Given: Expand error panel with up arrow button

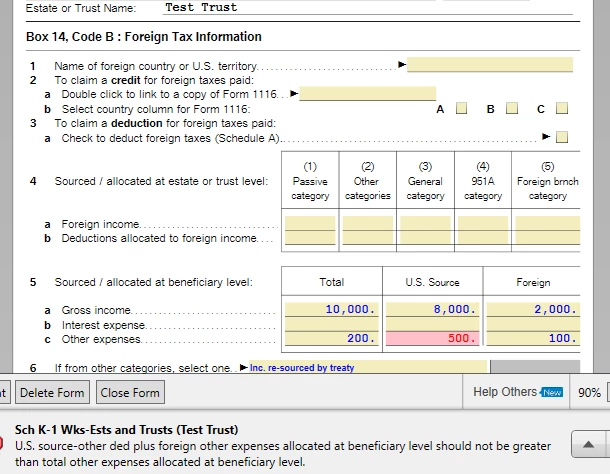Looking at the screenshot, I should (588, 444).
